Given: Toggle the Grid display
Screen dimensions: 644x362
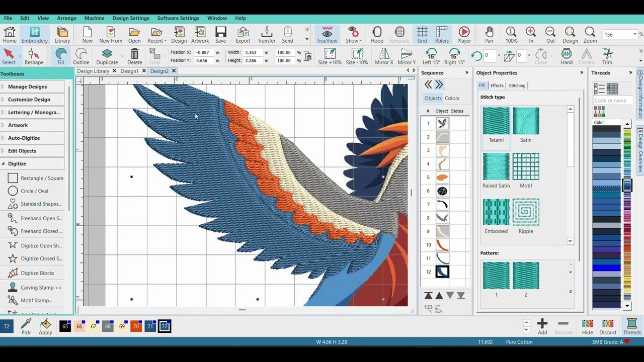Looking at the screenshot, I should pos(422,35).
